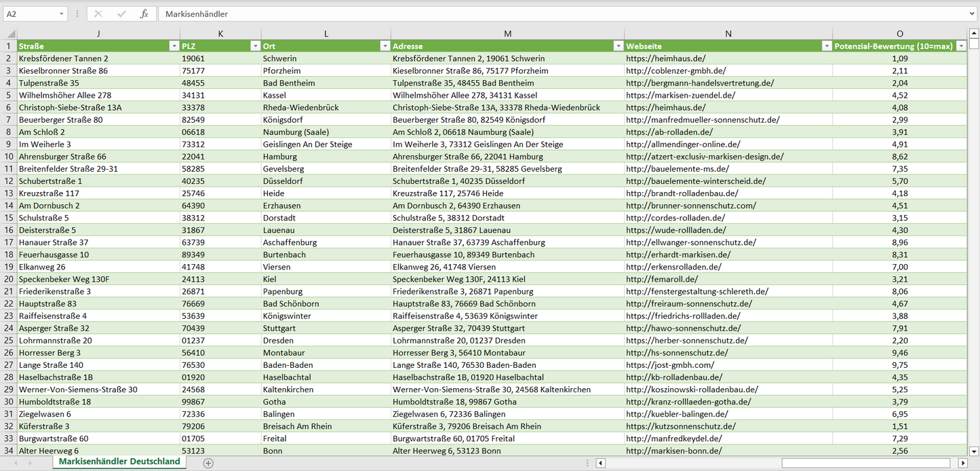The height and width of the screenshot is (471, 980).
Task: Click the Enter checkmark icon in formula bar
Action: tap(121, 14)
